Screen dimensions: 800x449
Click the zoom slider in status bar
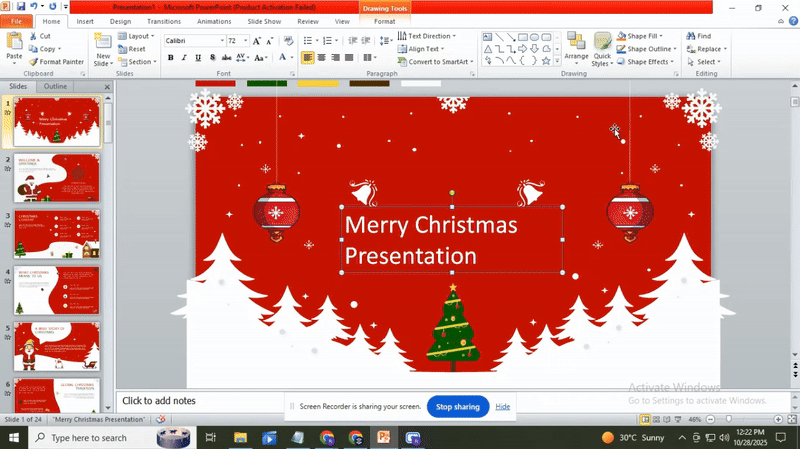(728, 420)
